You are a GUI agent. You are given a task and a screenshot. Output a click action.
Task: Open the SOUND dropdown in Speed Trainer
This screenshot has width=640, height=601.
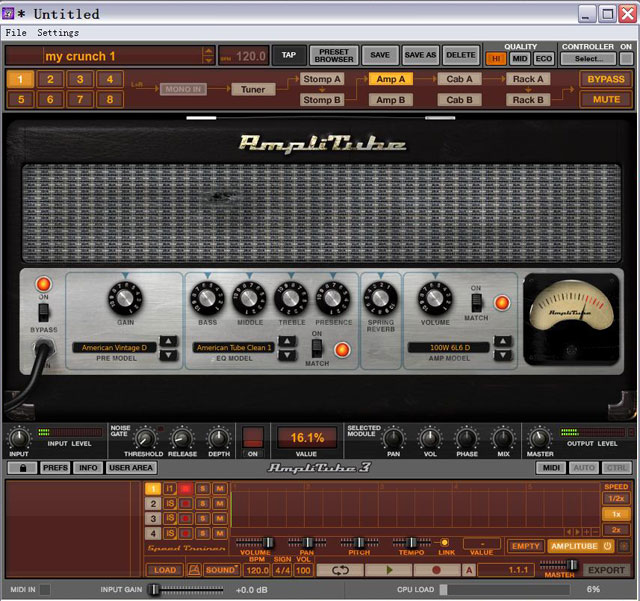(222, 570)
